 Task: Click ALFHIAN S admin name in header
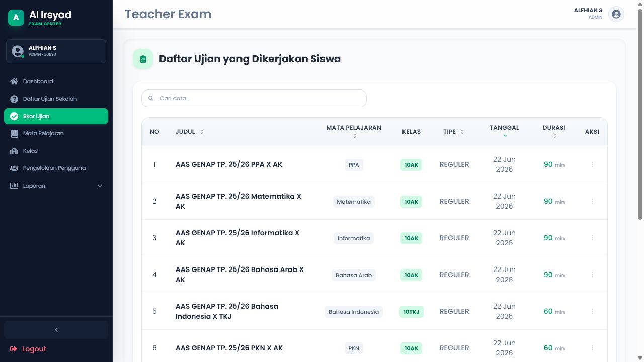coord(588,11)
